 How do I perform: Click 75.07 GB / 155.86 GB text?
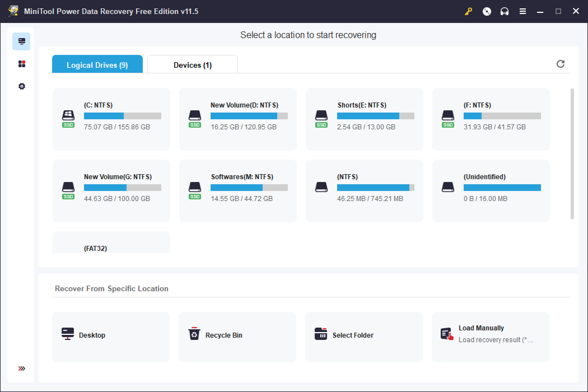tap(117, 127)
